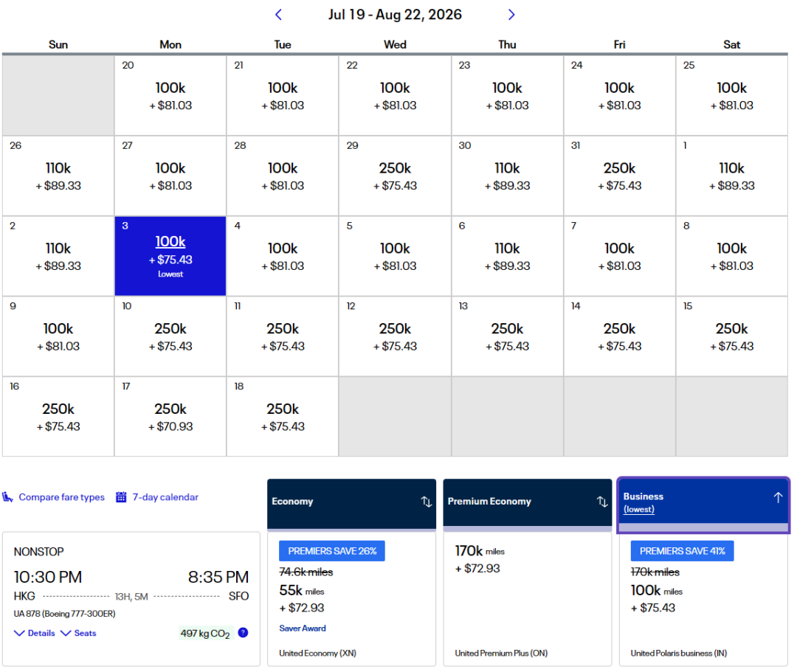Select July 29 date cell at 250k

[395, 176]
